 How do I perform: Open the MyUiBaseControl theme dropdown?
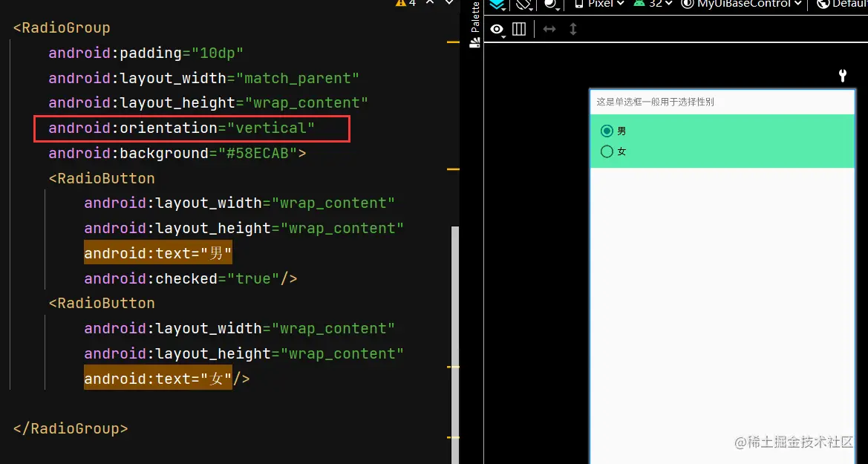point(741,4)
